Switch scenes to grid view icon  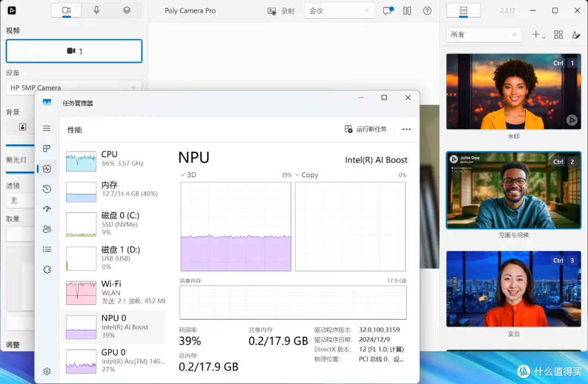[x=559, y=35]
